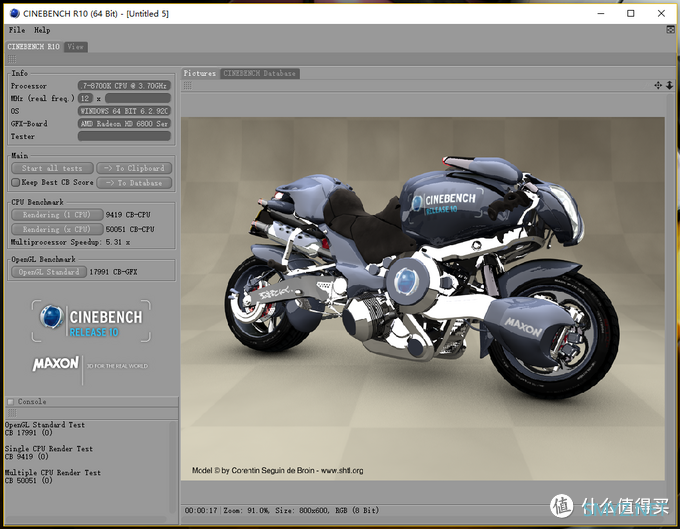680x529 pixels.
Task: Click the OS info field
Action: click(124, 111)
